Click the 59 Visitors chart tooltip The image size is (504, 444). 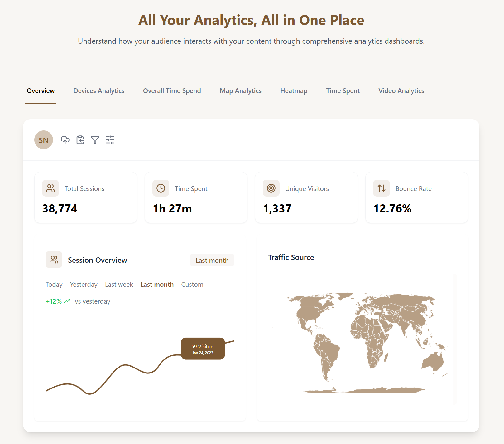coord(203,349)
